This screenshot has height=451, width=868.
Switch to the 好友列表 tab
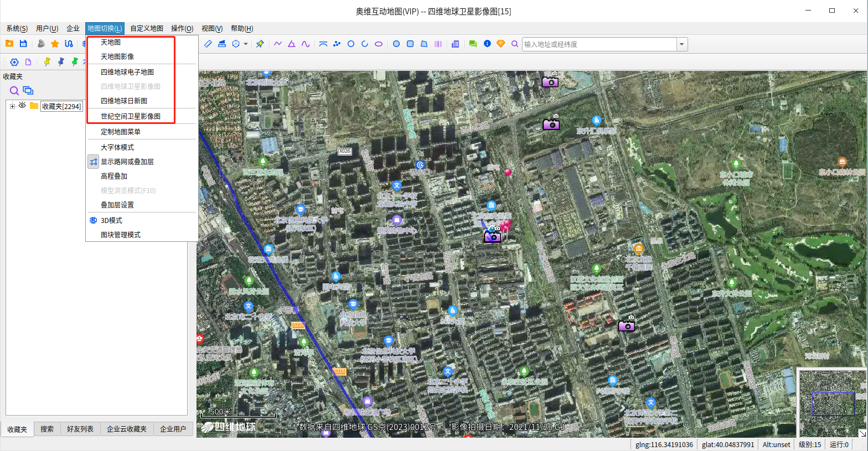(x=80, y=429)
